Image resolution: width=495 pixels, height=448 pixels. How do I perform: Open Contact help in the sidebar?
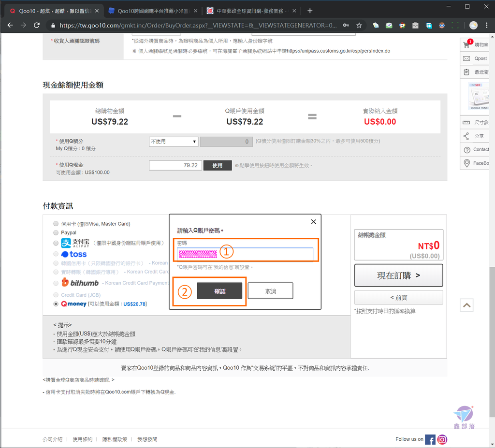coord(475,150)
